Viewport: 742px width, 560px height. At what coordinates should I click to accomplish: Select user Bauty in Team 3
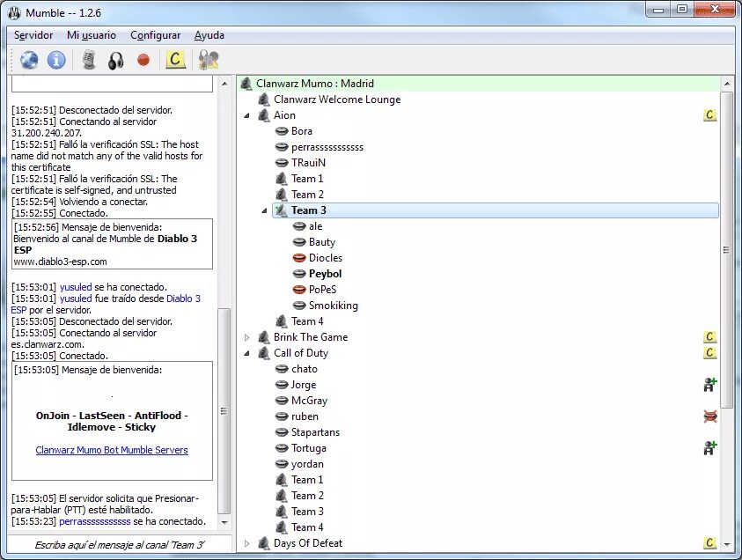click(322, 242)
